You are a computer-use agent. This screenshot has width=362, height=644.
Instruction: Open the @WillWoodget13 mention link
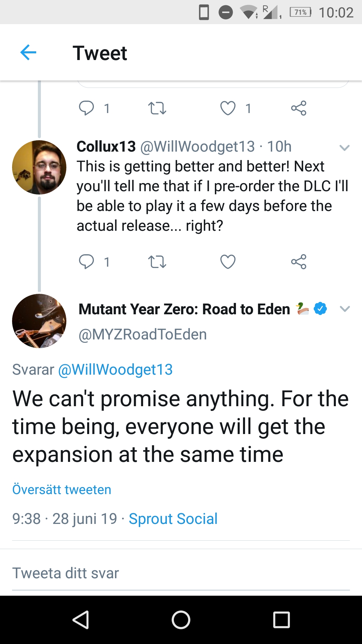tap(115, 370)
